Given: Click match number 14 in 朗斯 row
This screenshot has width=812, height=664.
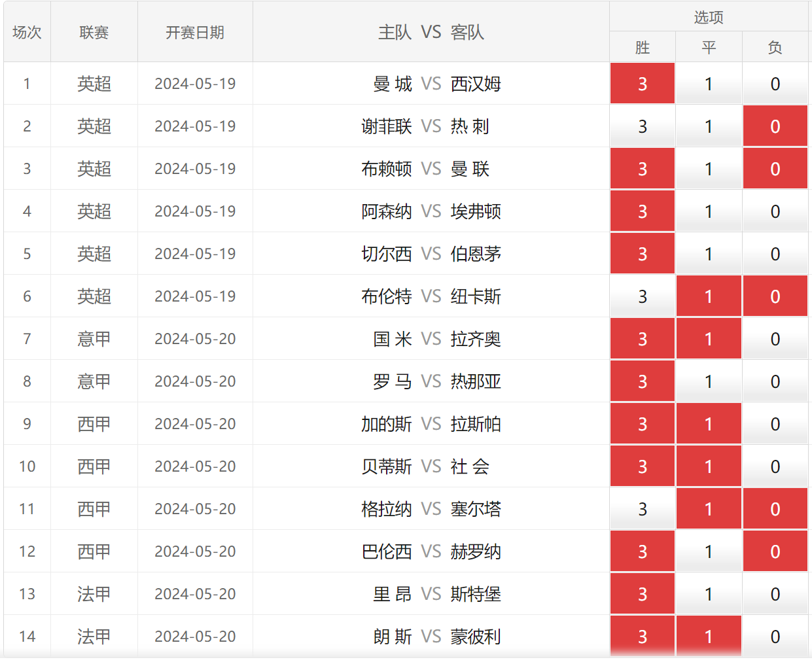Looking at the screenshot, I should 27,636.
